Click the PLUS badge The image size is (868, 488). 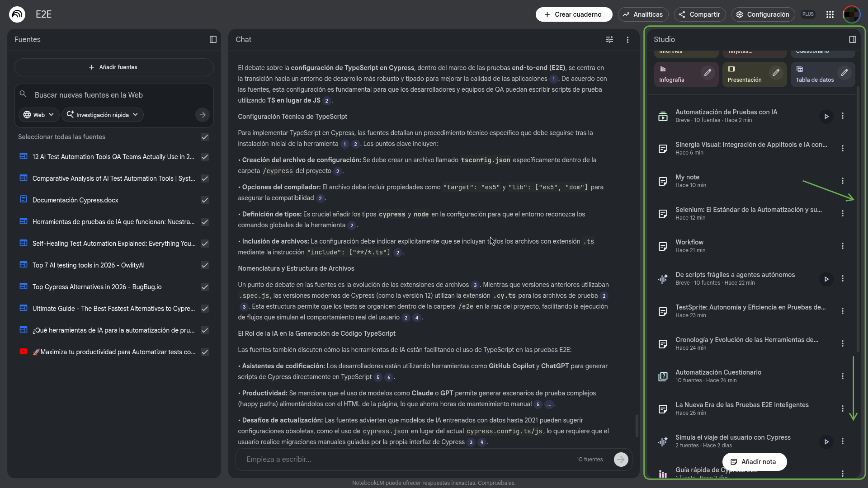tap(808, 14)
